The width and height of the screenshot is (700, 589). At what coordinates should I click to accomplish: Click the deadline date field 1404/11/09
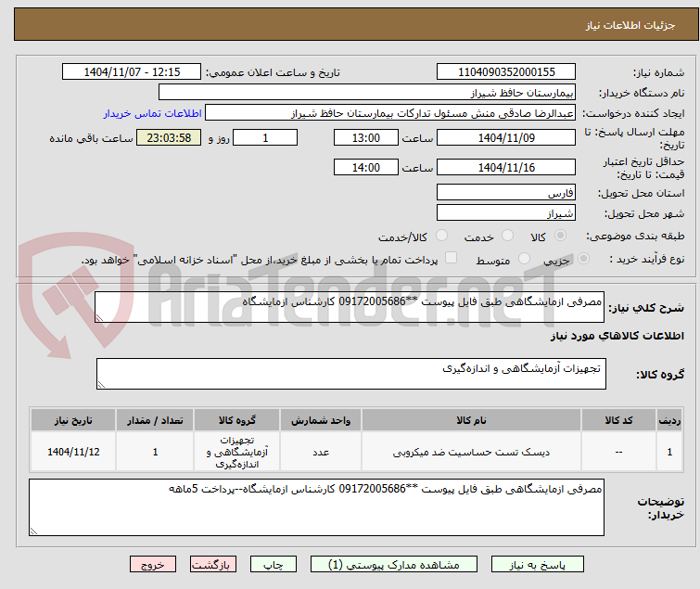[506, 137]
